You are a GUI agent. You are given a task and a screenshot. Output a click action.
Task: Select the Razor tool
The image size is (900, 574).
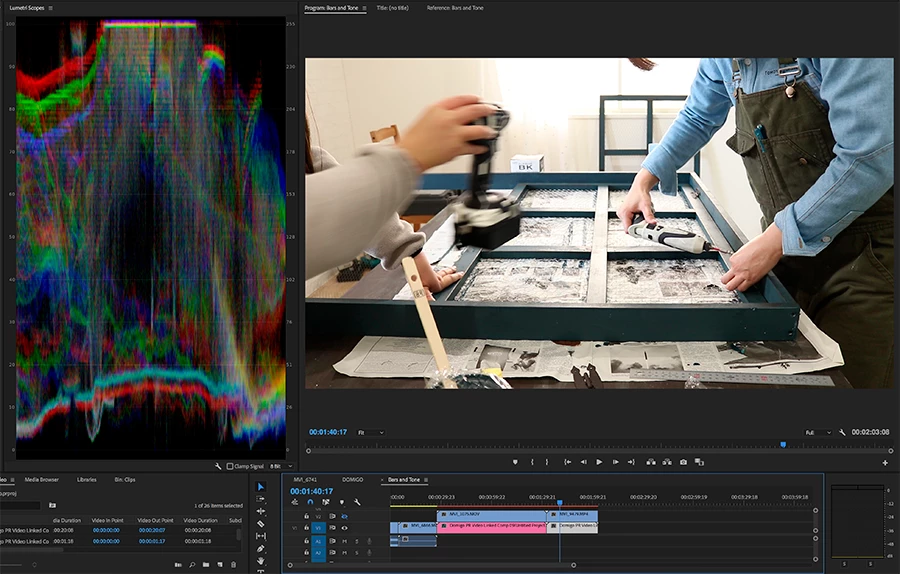[261, 524]
